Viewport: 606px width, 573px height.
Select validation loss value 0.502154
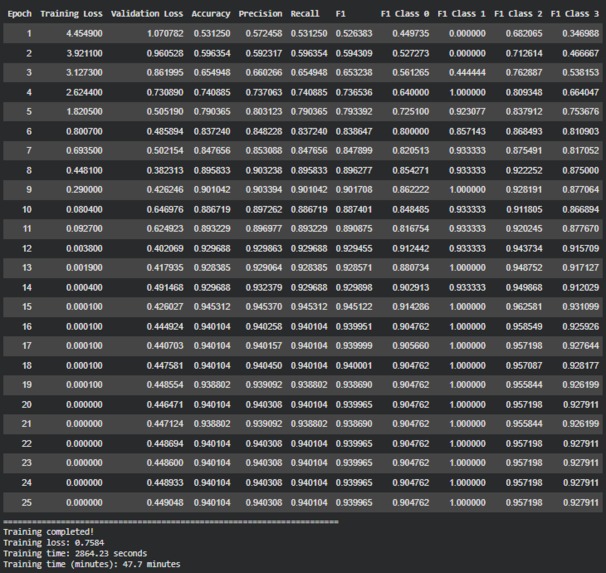pyautogui.click(x=165, y=151)
